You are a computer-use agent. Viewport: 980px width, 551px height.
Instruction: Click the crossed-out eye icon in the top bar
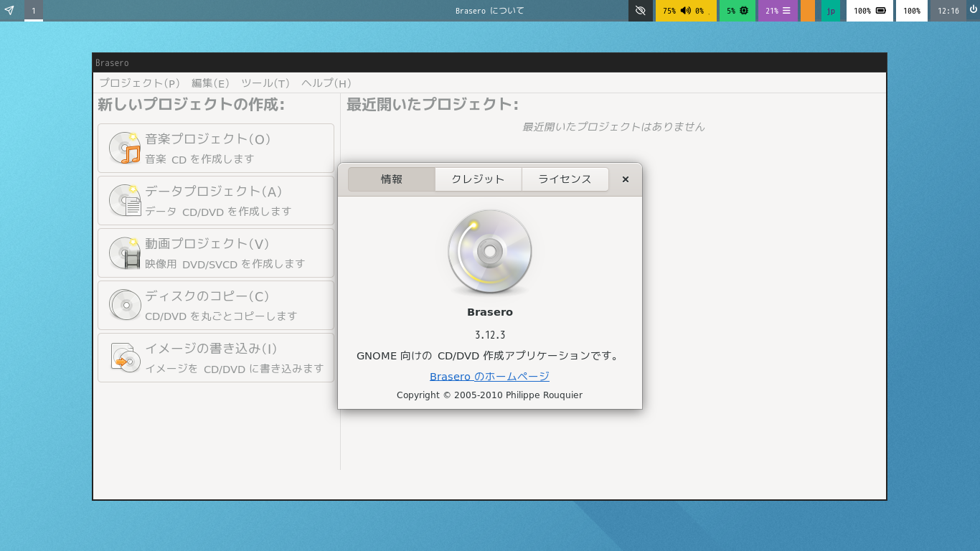[x=641, y=11]
